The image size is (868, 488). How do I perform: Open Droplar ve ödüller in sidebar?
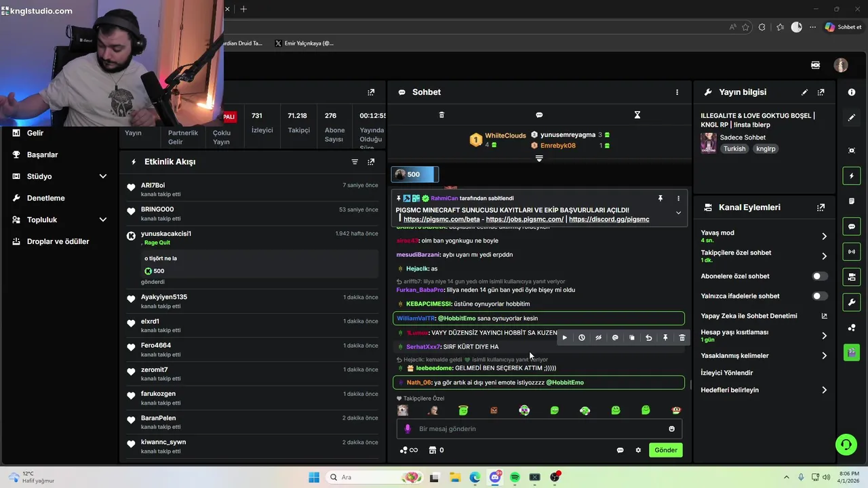click(58, 241)
